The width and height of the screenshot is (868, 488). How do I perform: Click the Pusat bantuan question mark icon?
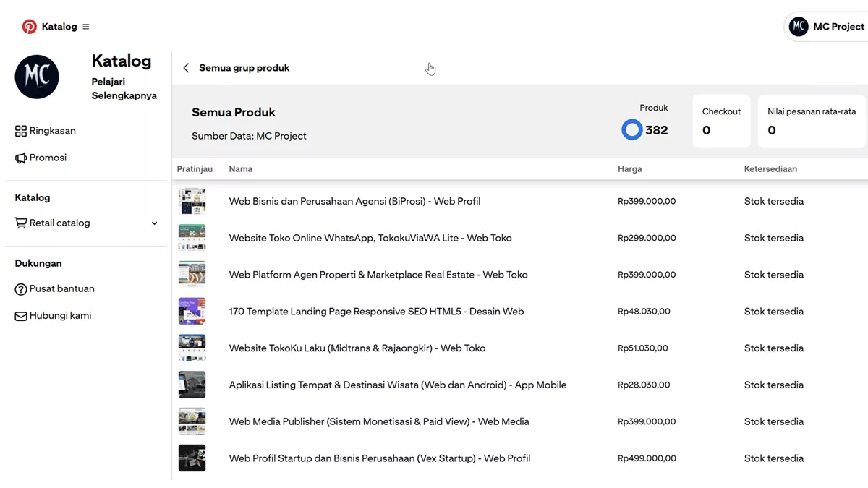pyautogui.click(x=21, y=289)
